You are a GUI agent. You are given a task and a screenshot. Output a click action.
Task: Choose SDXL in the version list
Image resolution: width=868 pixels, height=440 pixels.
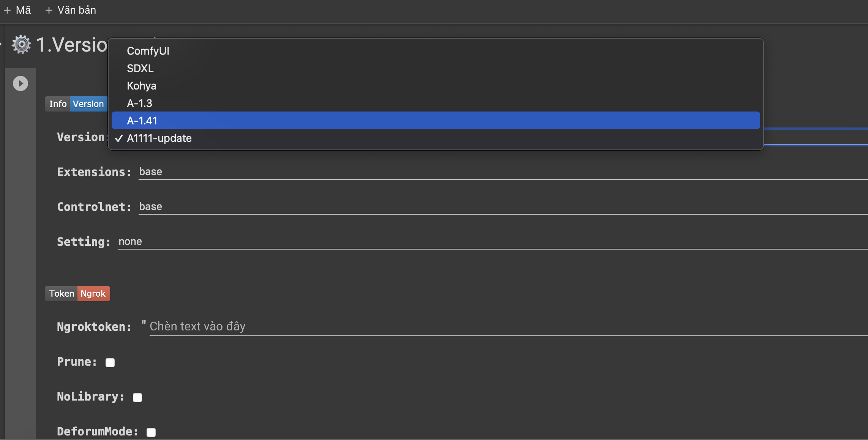pyautogui.click(x=140, y=68)
